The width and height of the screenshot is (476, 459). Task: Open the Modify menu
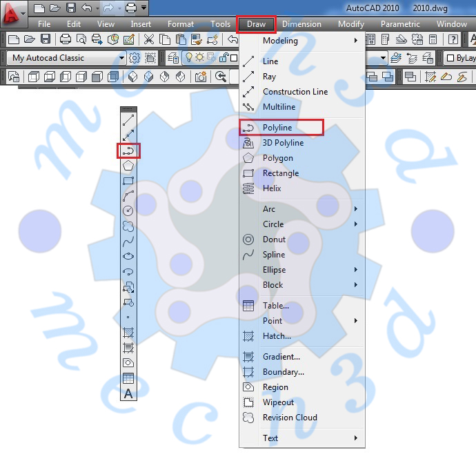[x=351, y=24]
